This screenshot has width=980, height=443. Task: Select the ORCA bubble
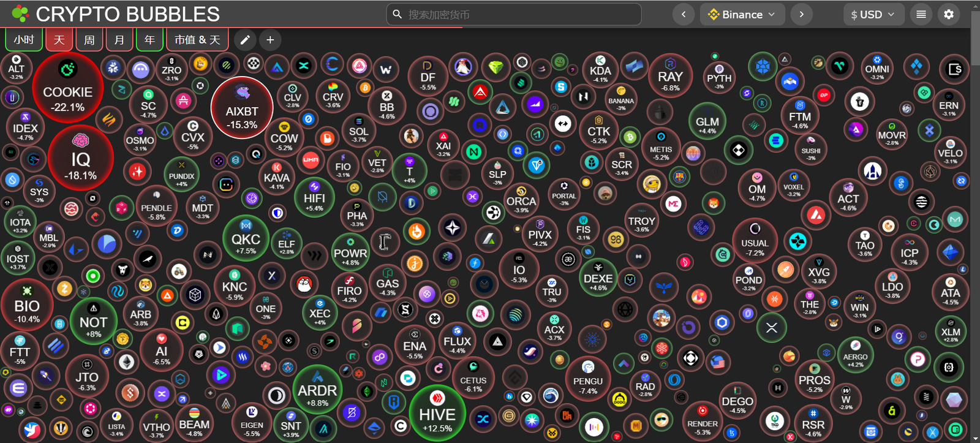(x=521, y=200)
